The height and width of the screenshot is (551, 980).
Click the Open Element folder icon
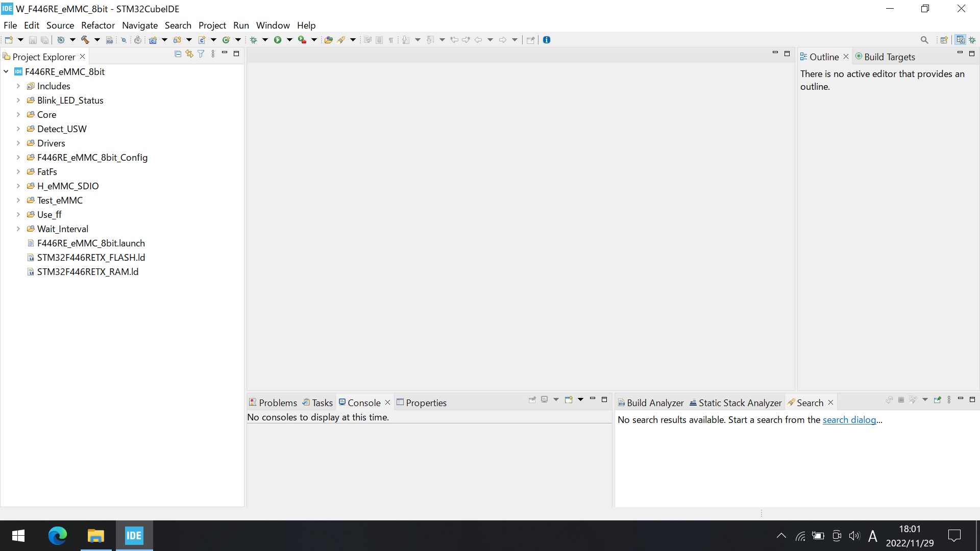[329, 40]
